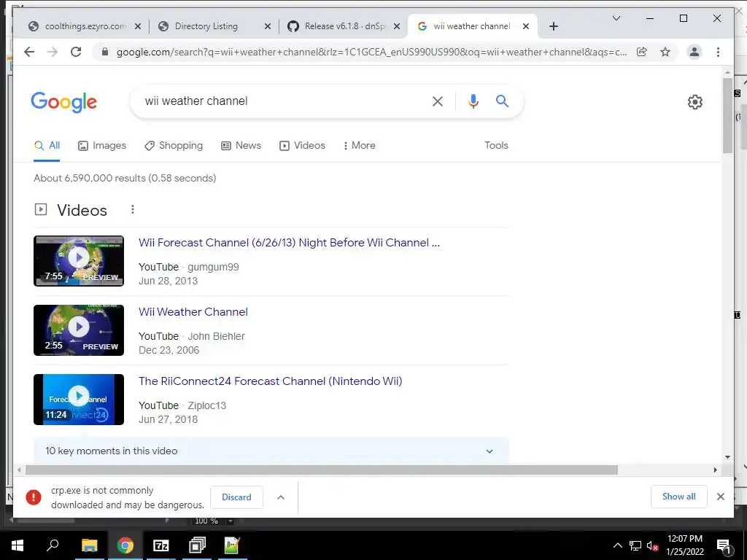Open the green notepad app on the taskbar
The width and height of the screenshot is (747, 560).
pos(232,545)
